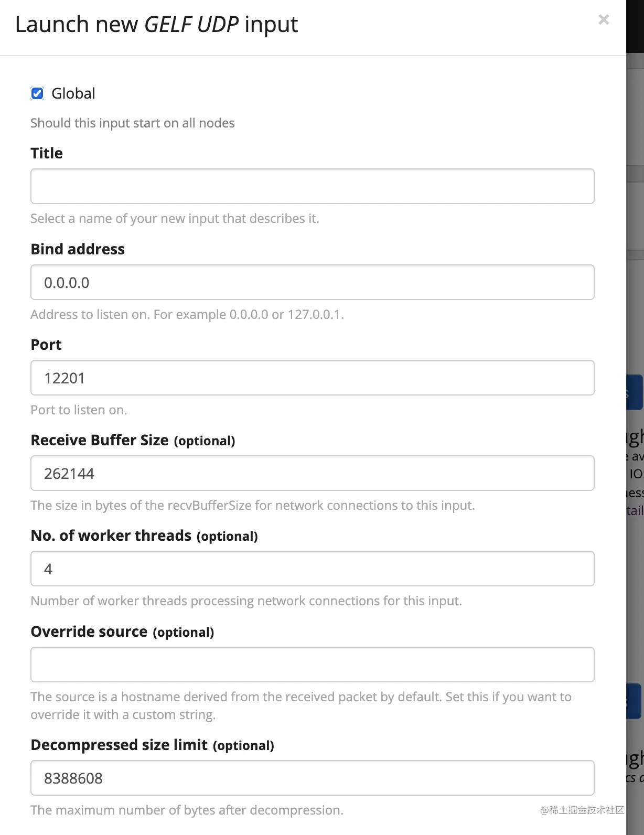This screenshot has width=644, height=835.
Task: Click the Receive Buffer Size label
Action: (100, 440)
